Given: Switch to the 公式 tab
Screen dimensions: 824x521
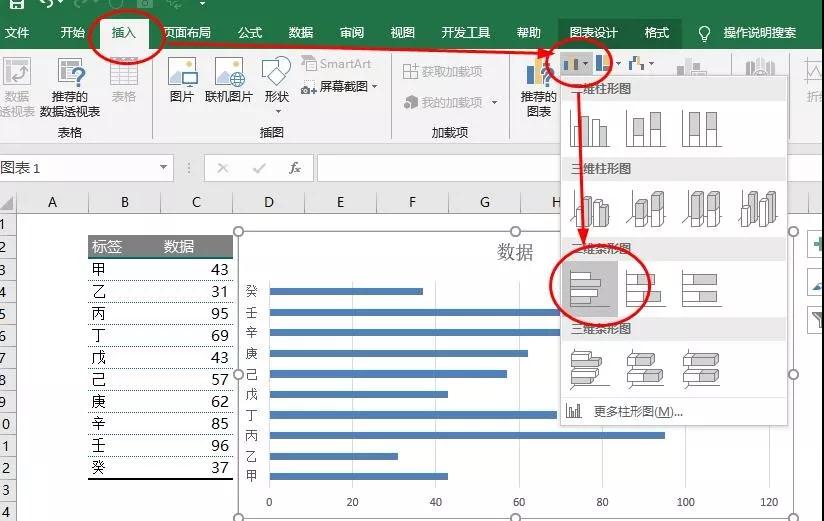Looking at the screenshot, I should (250, 33).
